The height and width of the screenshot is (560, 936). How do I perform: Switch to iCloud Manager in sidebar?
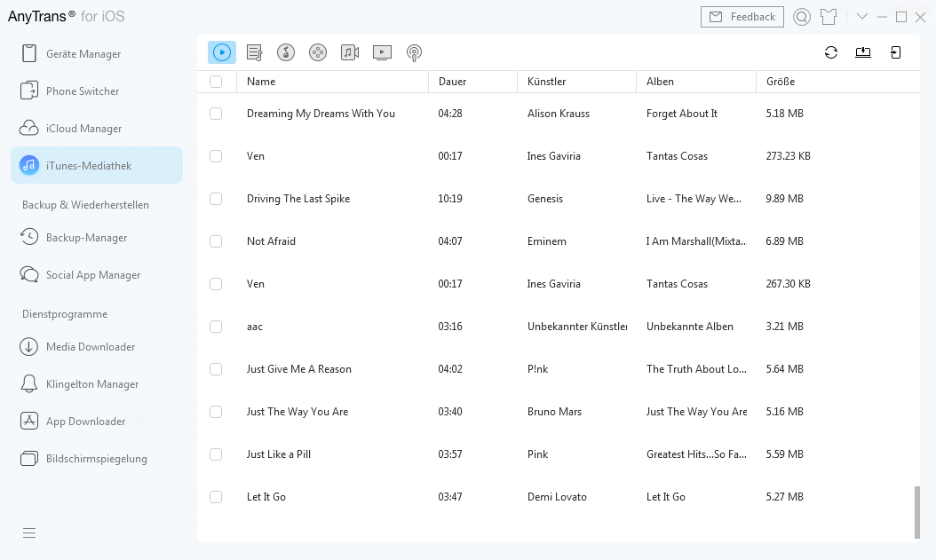click(x=83, y=129)
